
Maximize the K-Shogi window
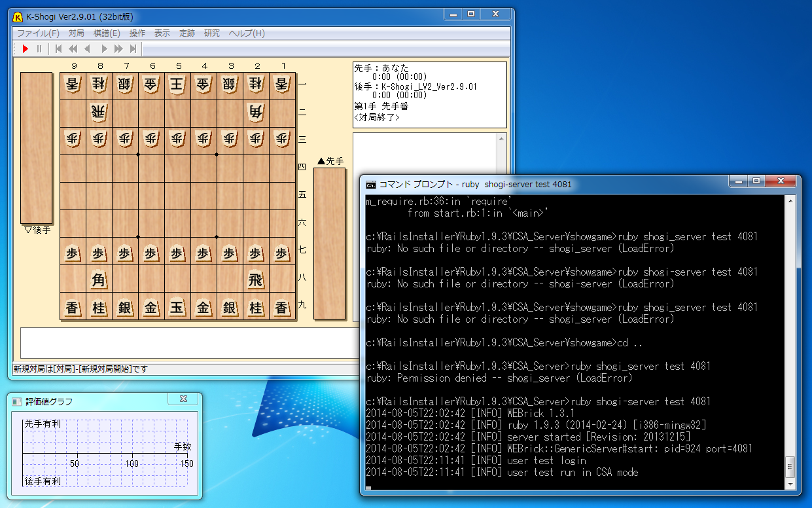pyautogui.click(x=470, y=14)
